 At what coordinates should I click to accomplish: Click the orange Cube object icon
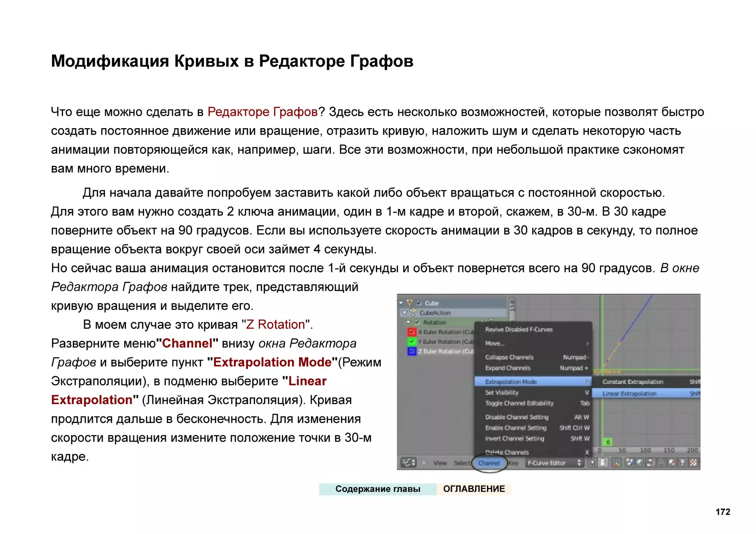click(x=409, y=303)
